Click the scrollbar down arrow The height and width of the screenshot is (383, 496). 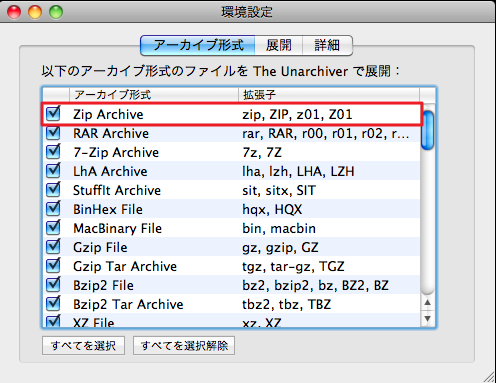coord(428,319)
